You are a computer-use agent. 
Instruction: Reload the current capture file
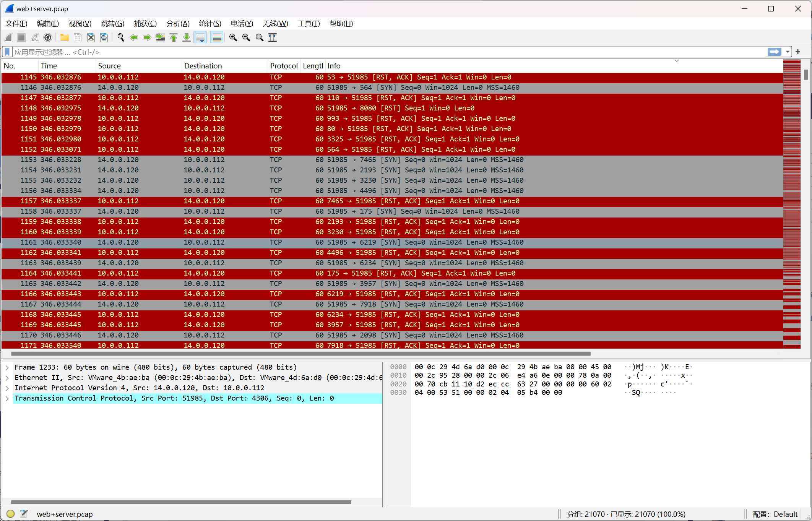pyautogui.click(x=104, y=37)
